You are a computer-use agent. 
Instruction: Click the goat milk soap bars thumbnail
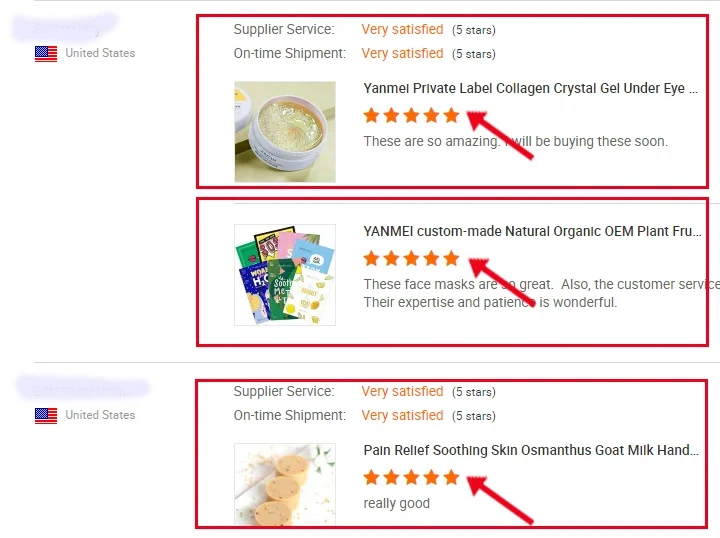tap(285, 484)
